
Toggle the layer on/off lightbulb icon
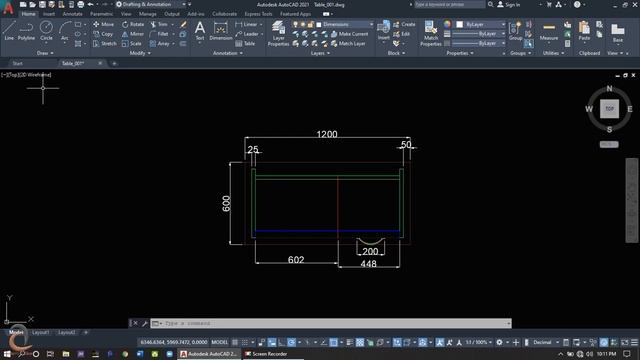[x=296, y=24]
